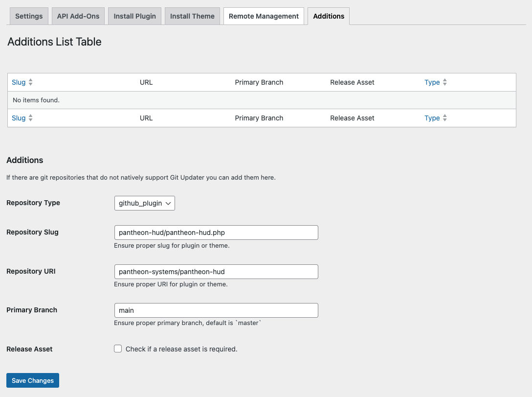Click inside the Repository Slug input field

(216, 232)
